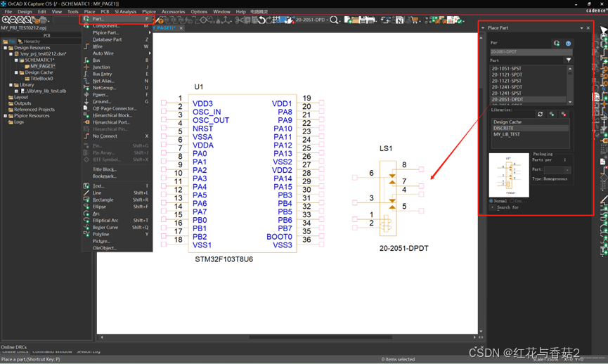Collapse the Design Resources tree node
Viewport: 608px width, 364px height.
coord(5,48)
